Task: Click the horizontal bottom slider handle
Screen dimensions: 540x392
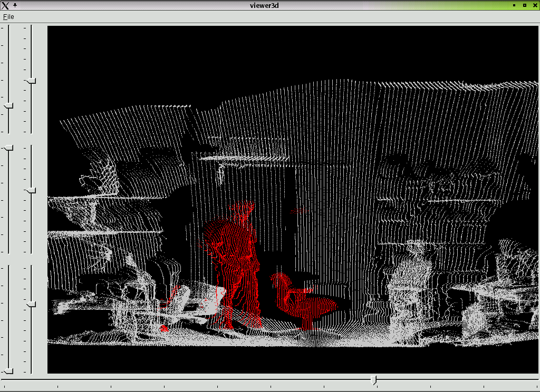Action: coord(374,380)
